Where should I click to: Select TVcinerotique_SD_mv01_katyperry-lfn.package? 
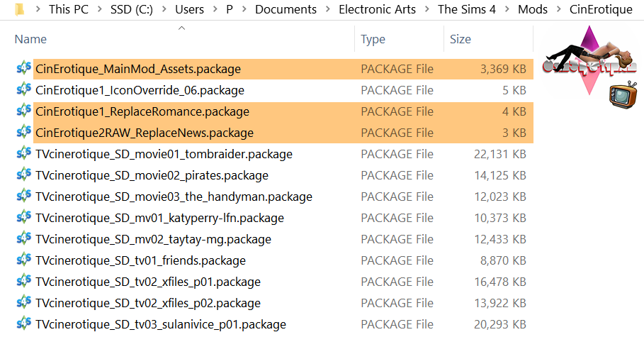point(159,218)
